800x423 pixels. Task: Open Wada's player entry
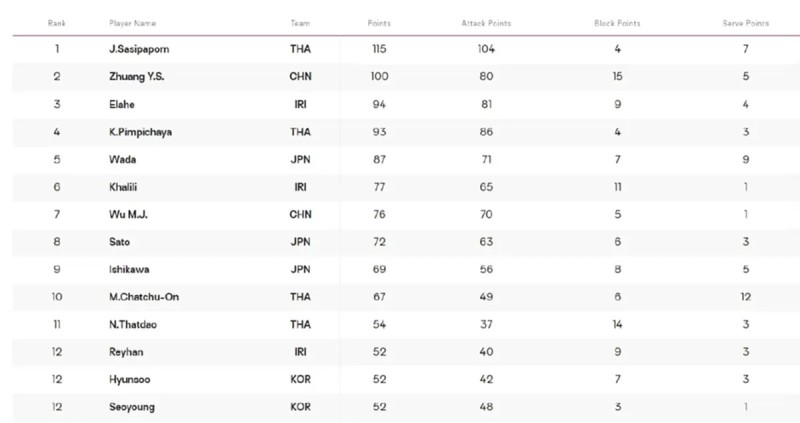tap(122, 159)
